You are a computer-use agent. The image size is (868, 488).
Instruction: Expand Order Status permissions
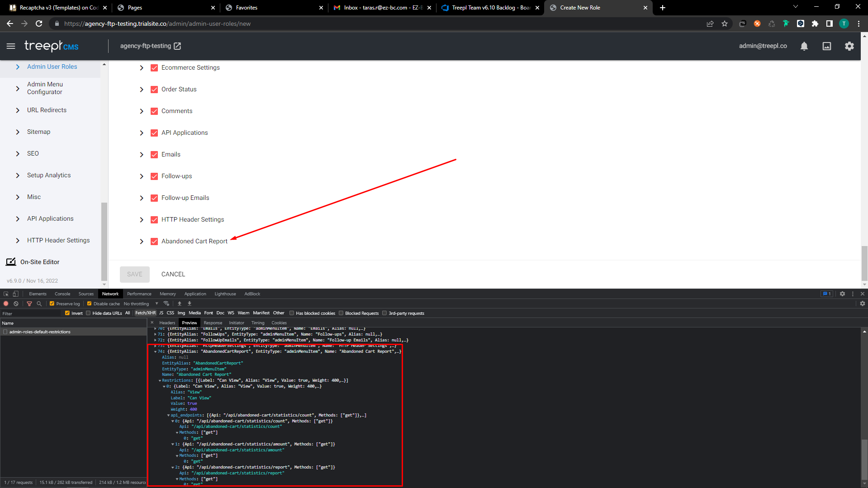[142, 90]
